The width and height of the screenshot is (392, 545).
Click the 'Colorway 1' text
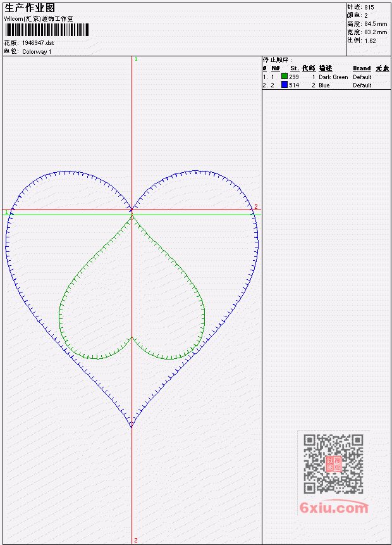point(37,52)
